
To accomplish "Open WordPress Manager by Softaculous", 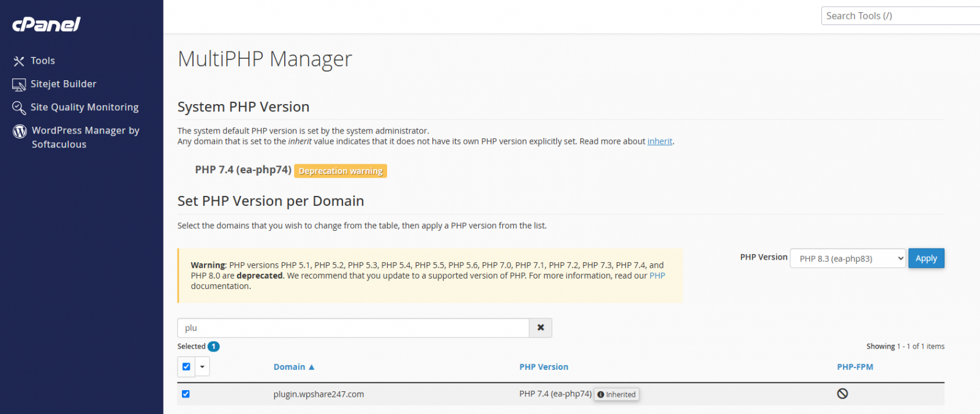I will point(85,137).
